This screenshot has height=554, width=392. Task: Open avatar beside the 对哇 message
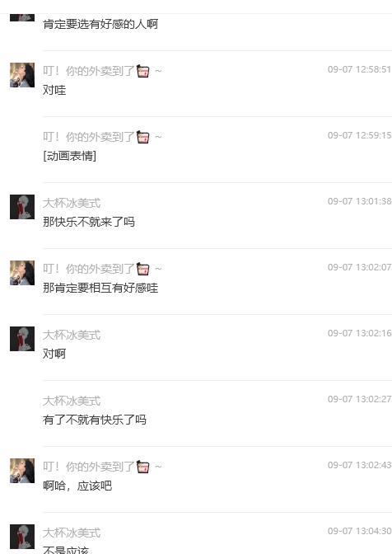pyautogui.click(x=22, y=75)
